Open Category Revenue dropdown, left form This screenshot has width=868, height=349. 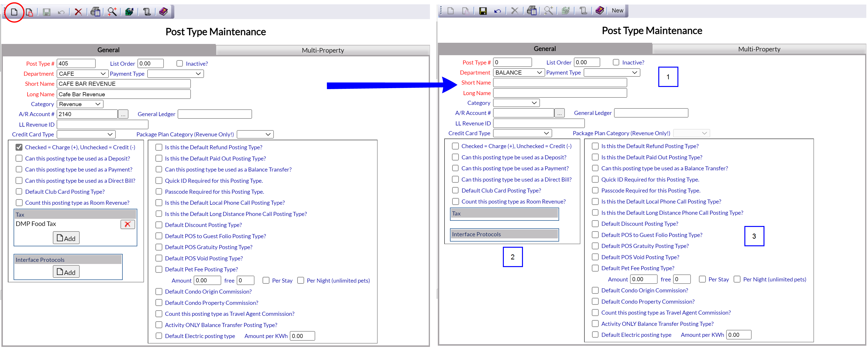[80, 104]
